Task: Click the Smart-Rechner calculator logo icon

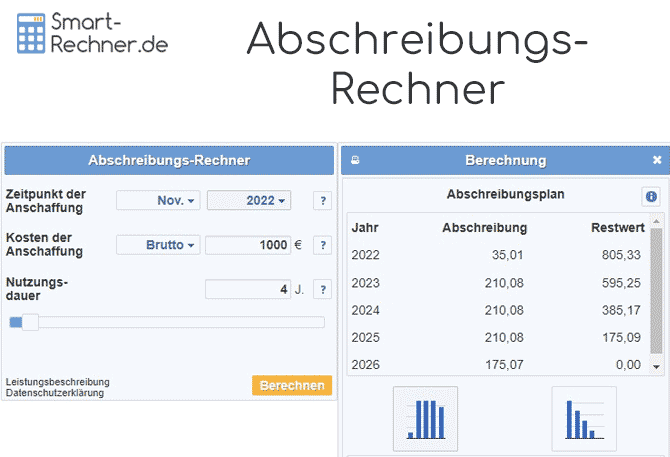Action: tap(32, 34)
